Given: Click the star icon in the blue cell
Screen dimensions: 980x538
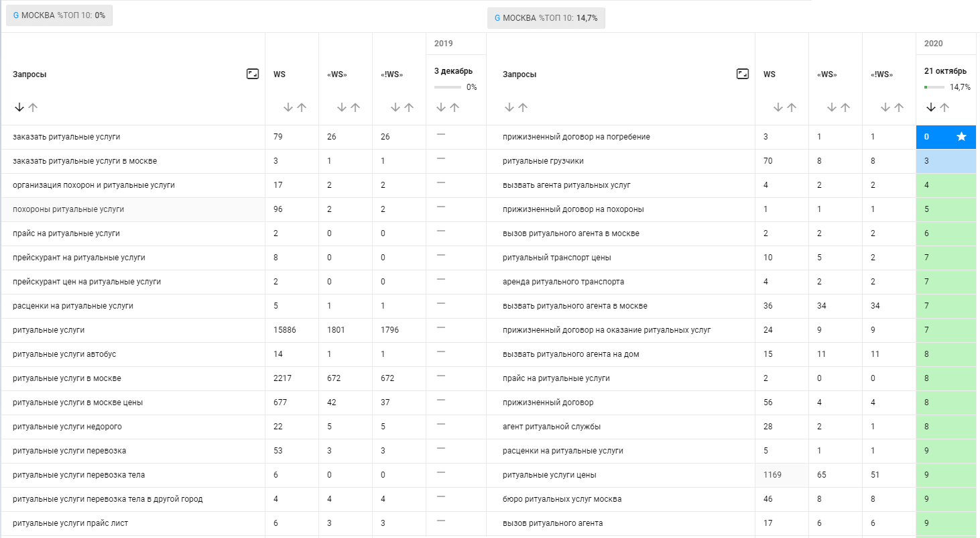Looking at the screenshot, I should click(961, 137).
